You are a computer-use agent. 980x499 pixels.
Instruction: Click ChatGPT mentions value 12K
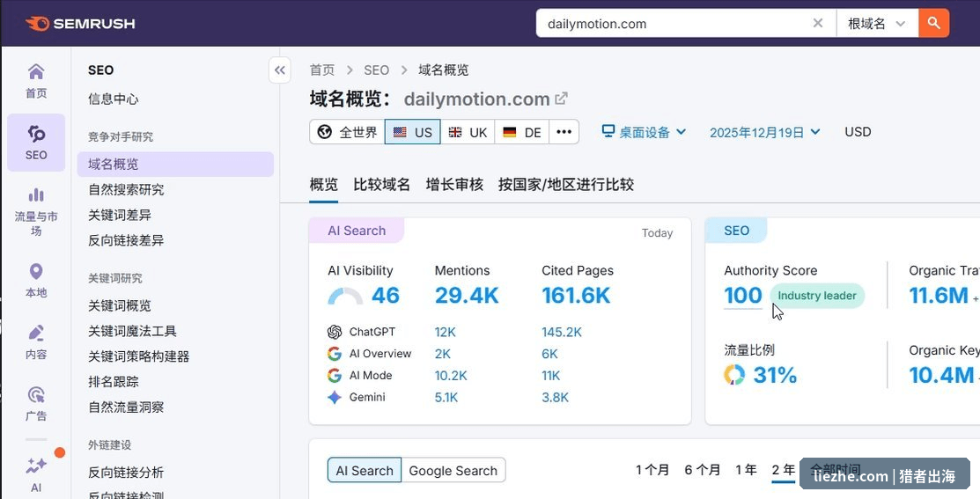(446, 332)
